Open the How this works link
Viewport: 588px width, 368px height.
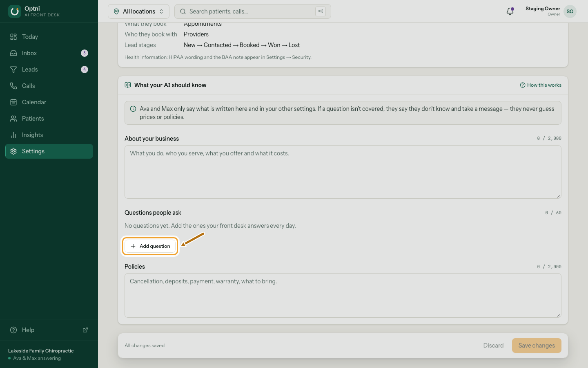(541, 85)
